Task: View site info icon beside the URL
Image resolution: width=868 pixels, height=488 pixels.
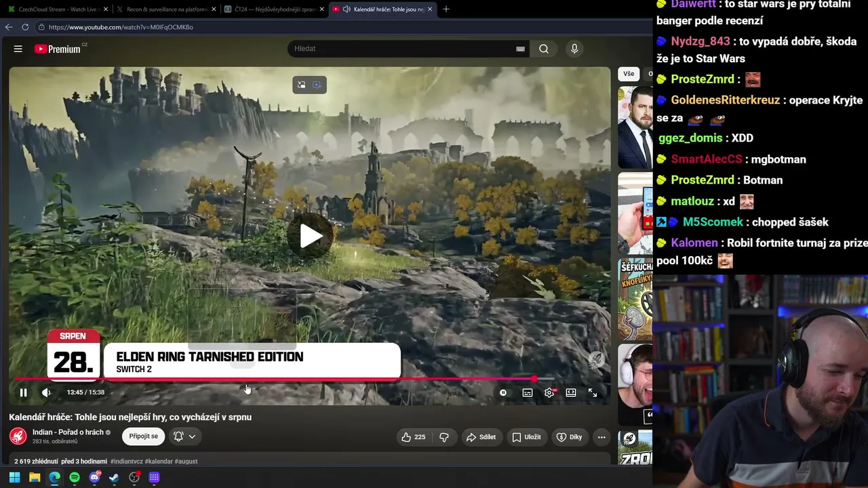Action: click(41, 27)
